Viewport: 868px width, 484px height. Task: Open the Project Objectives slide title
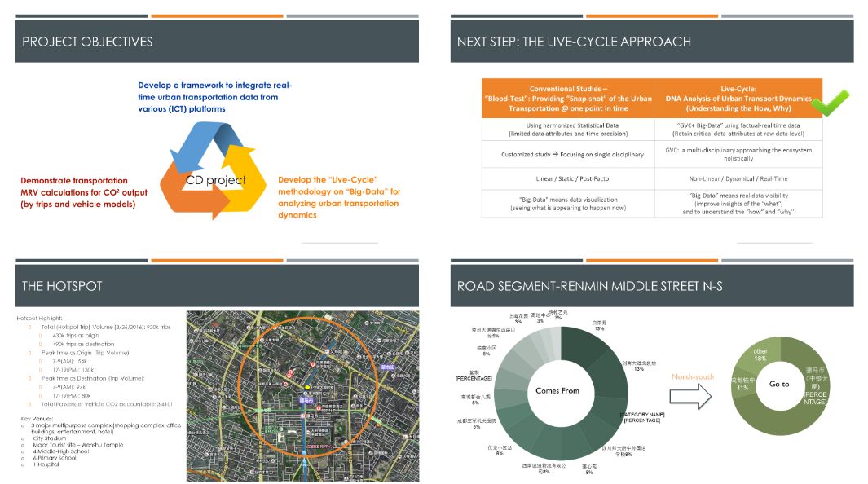tap(87, 42)
